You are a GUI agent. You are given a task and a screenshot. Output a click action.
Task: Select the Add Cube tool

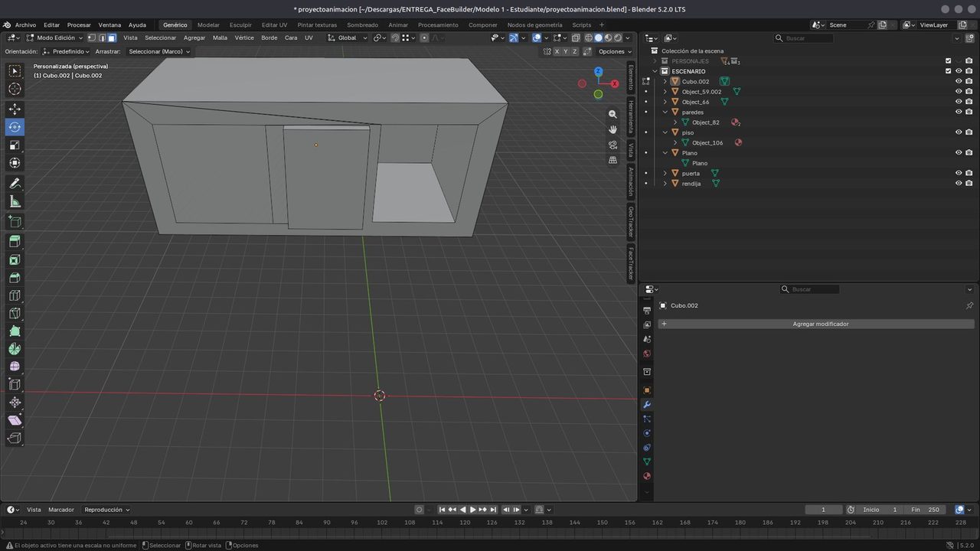coord(15,222)
